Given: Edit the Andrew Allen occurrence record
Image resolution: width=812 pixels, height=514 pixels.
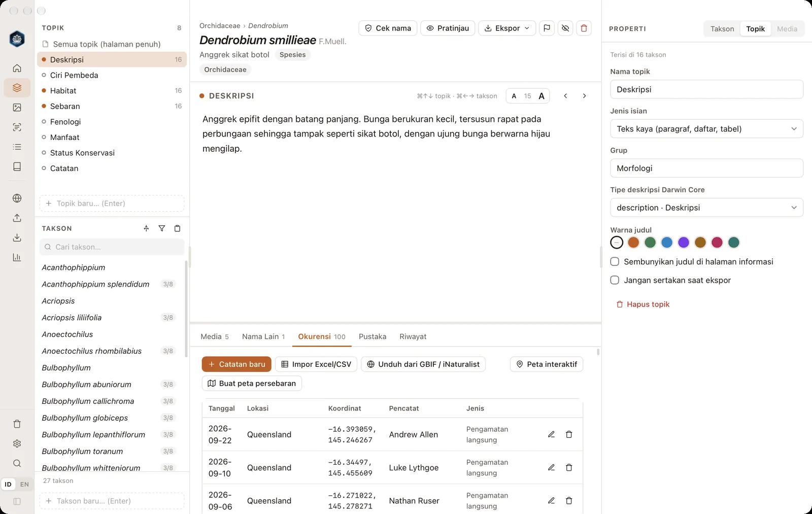Looking at the screenshot, I should [x=551, y=434].
